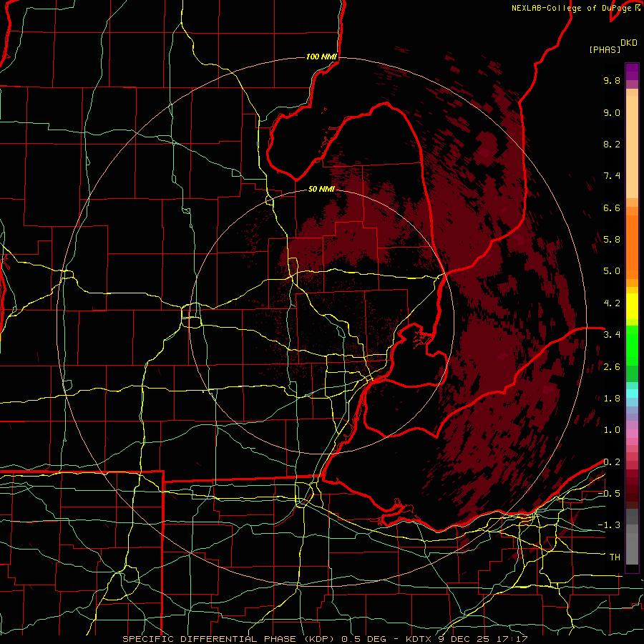Screen dimensions: 644x644
Task: Click the 1.8 value on the color scale
Action: [x=612, y=399]
